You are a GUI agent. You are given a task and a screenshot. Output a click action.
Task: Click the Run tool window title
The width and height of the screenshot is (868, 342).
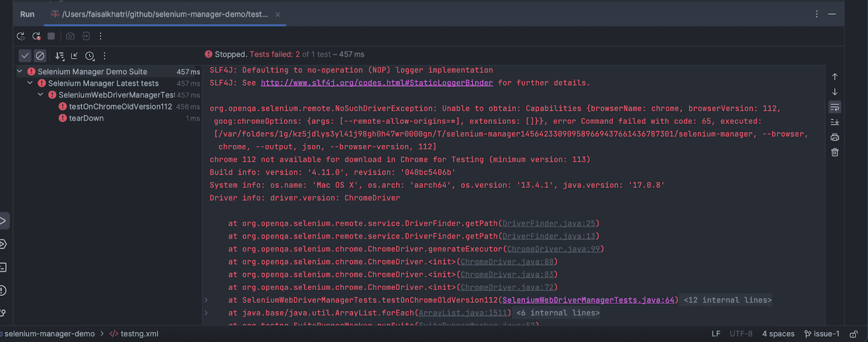pyautogui.click(x=27, y=15)
